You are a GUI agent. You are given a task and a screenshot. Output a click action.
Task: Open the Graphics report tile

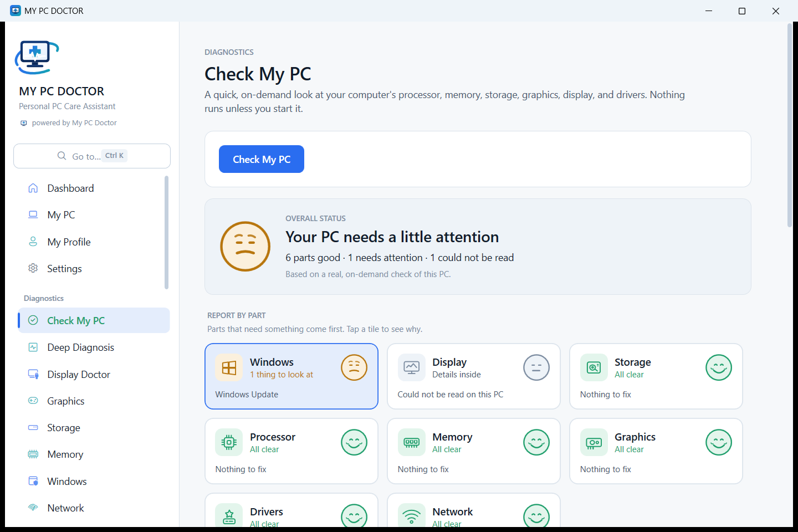pos(656,451)
